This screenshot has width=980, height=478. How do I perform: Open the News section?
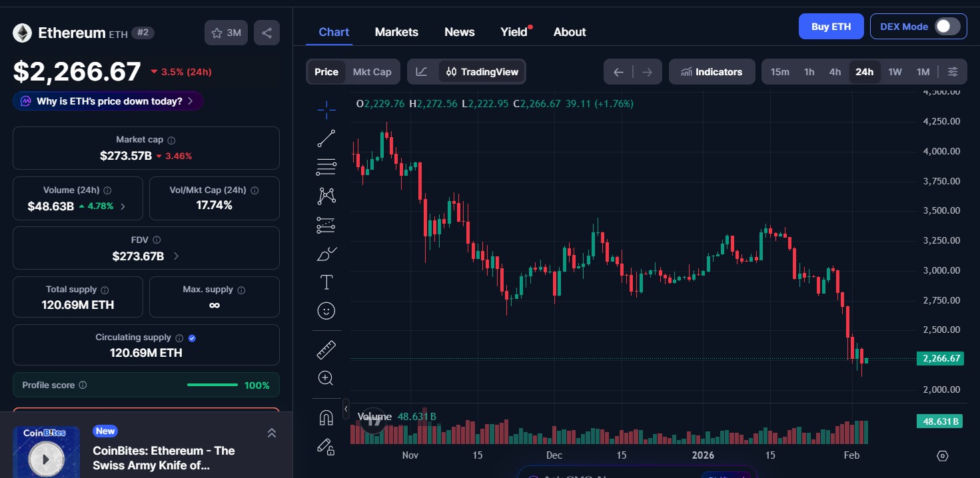(x=459, y=31)
